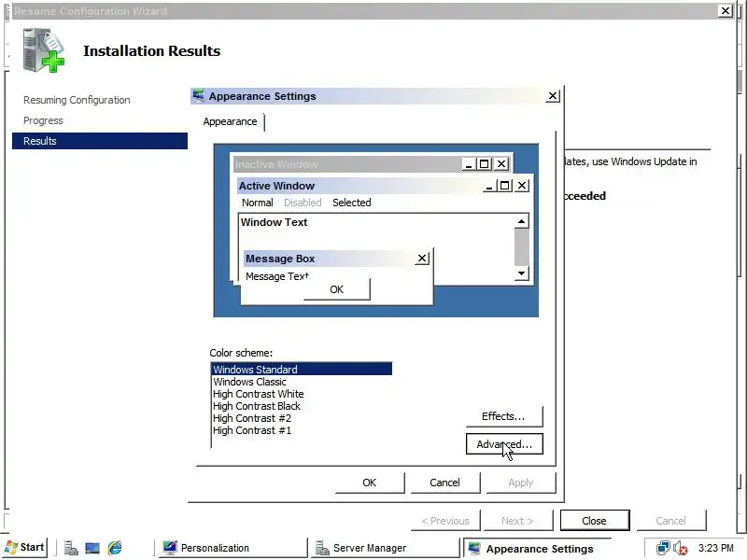Close the Resume Configuration Wizard with Close button
This screenshot has height=560, width=747.
click(x=594, y=521)
